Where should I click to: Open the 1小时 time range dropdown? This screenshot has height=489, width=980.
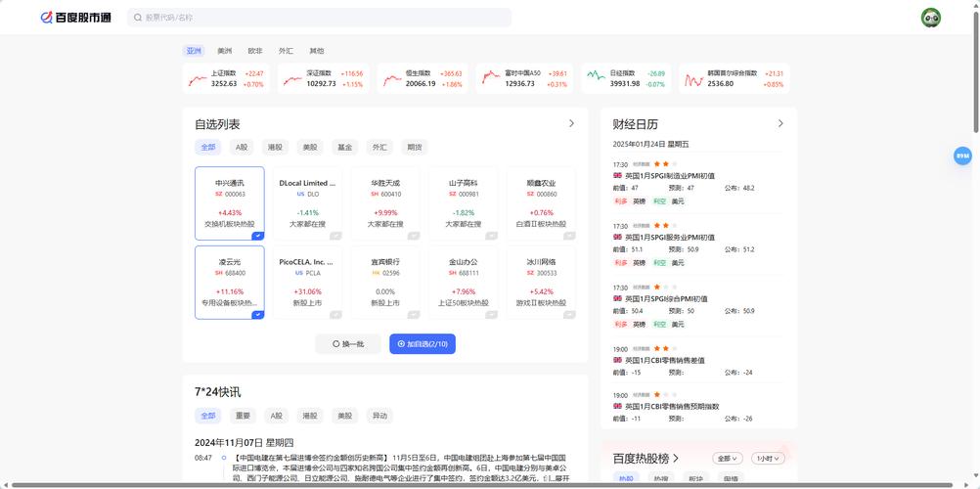[767, 458]
